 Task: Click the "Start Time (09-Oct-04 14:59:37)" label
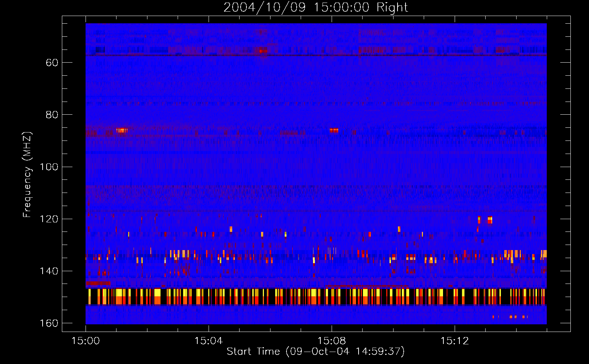coord(316,351)
